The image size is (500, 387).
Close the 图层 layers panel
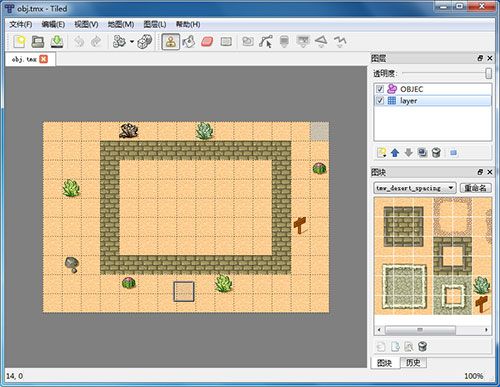pos(490,58)
